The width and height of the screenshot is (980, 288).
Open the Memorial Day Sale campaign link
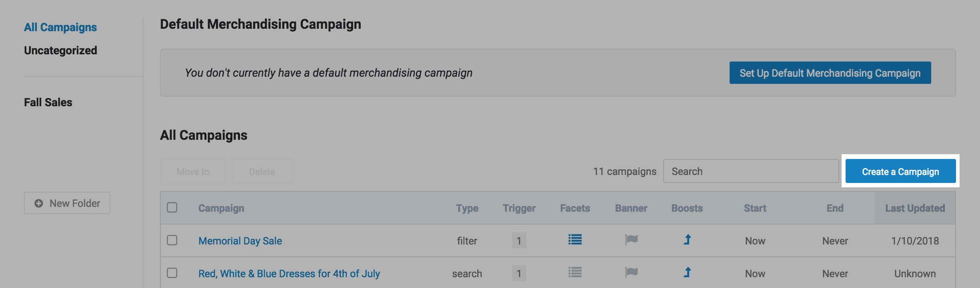[x=240, y=241]
